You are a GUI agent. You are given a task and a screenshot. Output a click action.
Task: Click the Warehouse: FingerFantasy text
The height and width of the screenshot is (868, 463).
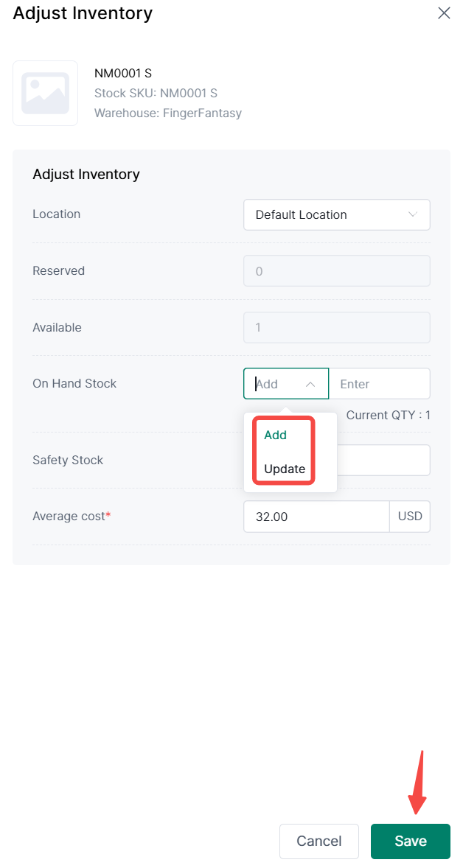(168, 113)
